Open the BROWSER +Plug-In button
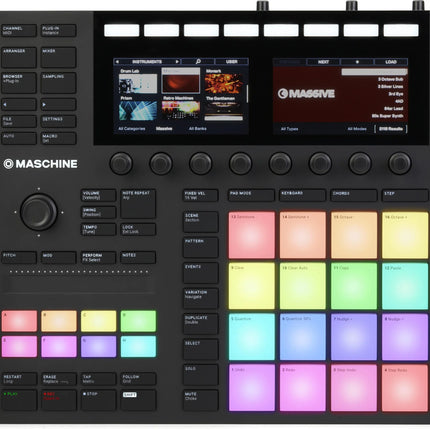 (19, 83)
